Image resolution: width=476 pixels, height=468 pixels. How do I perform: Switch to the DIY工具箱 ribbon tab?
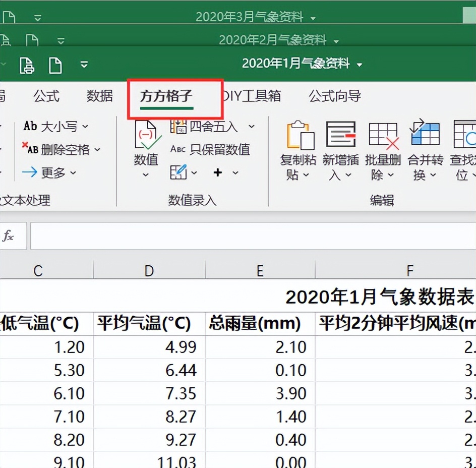pos(251,96)
